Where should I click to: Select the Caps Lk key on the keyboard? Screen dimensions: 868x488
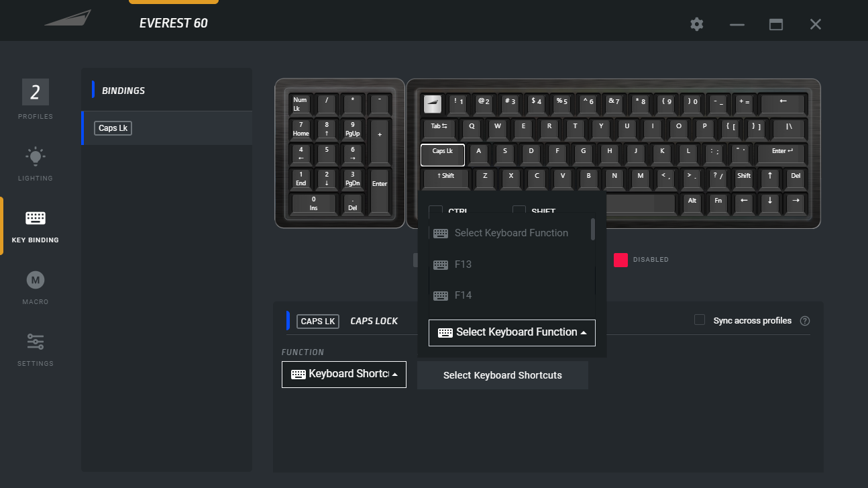[x=443, y=154]
